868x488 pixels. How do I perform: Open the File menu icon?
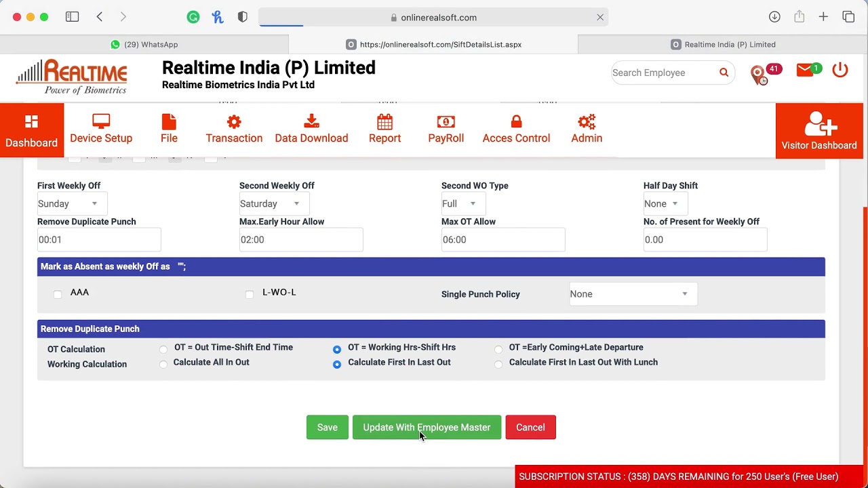click(x=169, y=122)
